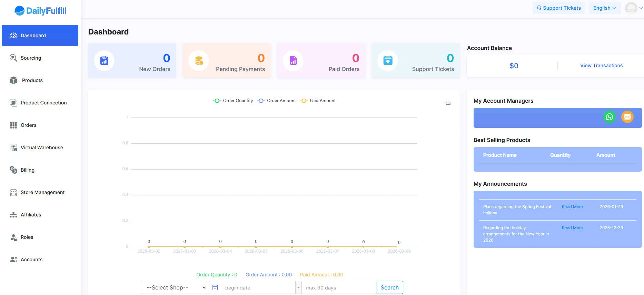Click the View Transactions link

point(601,65)
